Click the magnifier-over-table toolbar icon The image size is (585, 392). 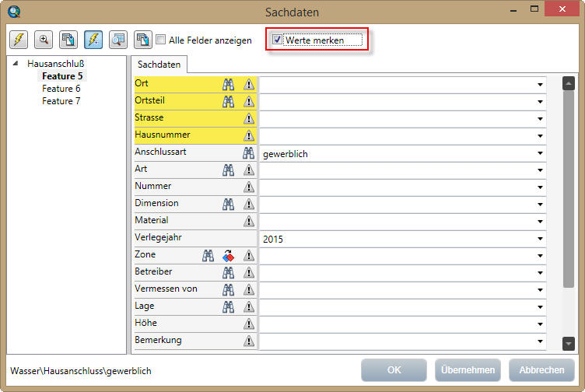118,40
